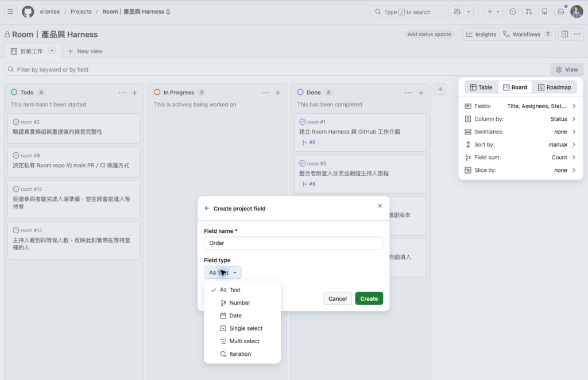
Task: Open the Copilot chat icon
Action: [457, 11]
